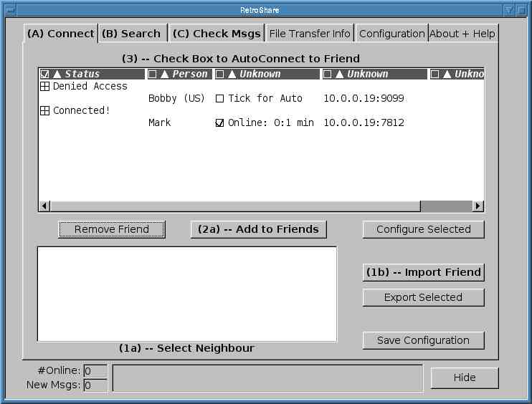532x404 pixels.
Task: Open the File Transfer Info tab
Action: click(x=310, y=34)
